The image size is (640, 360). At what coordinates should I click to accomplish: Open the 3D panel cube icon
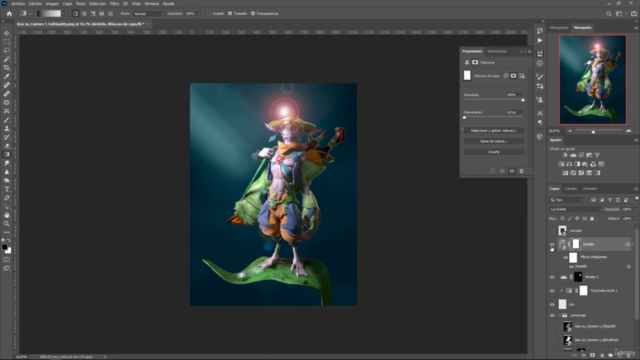click(540, 136)
